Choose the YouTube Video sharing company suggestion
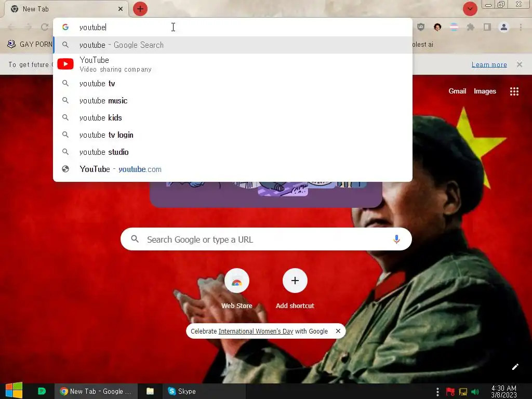The image size is (532, 399). (233, 64)
